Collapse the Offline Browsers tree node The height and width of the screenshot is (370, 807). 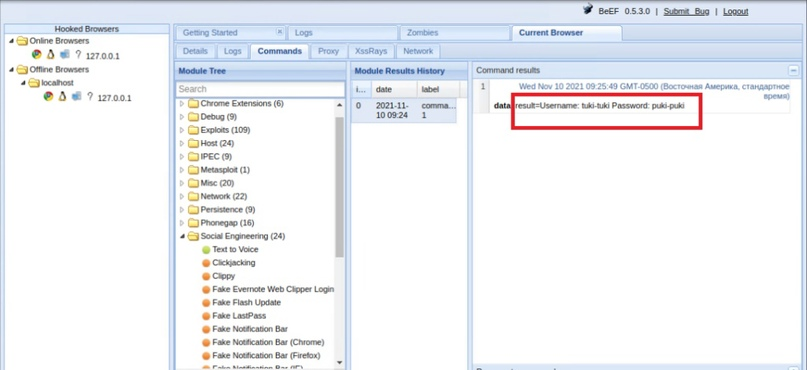[x=12, y=69]
